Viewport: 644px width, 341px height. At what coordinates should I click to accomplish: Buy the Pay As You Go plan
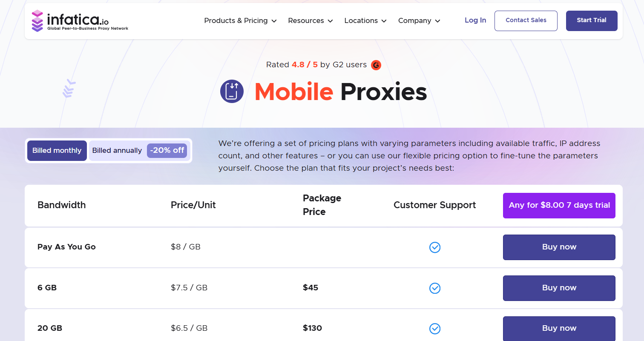tap(559, 247)
